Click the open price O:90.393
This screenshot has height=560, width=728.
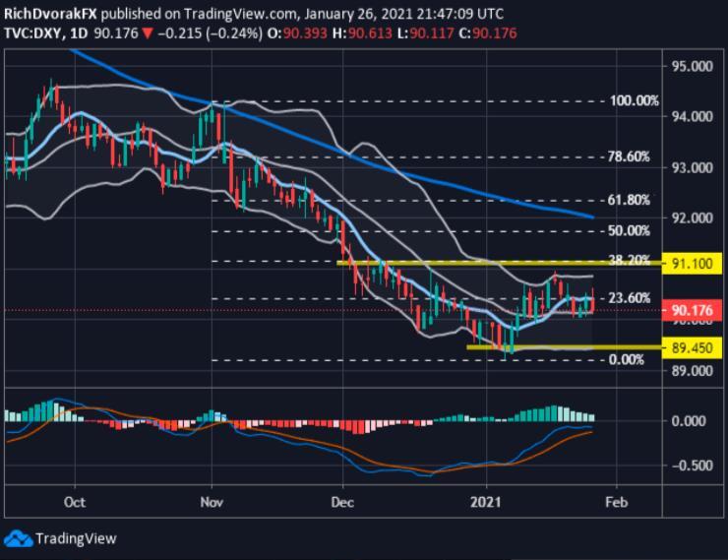[x=297, y=33]
